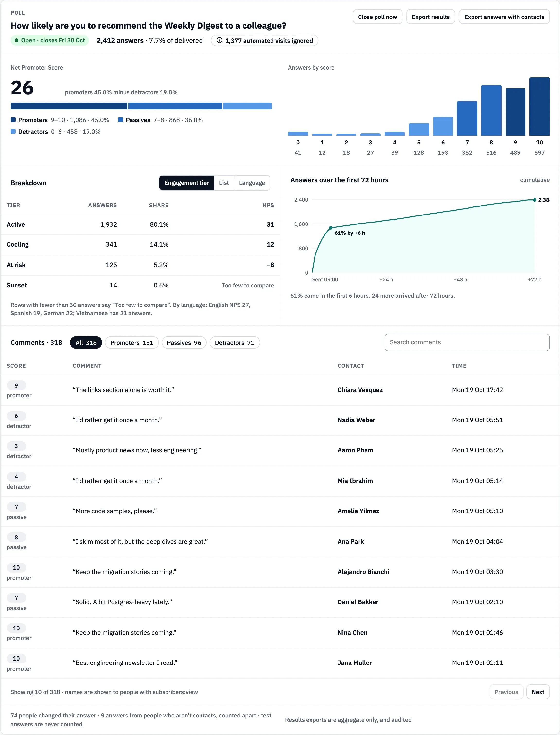Click Export results button
560x735 pixels.
(x=430, y=17)
